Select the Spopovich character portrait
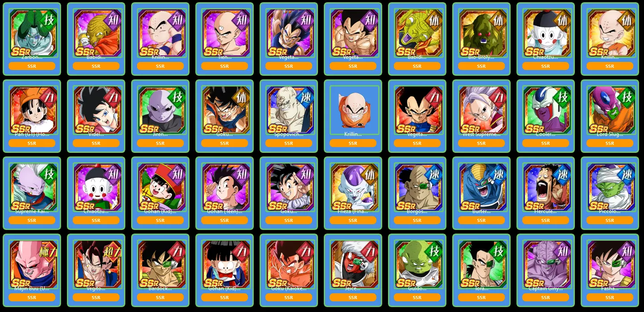Viewport: 644px width, 312px height. (289, 111)
